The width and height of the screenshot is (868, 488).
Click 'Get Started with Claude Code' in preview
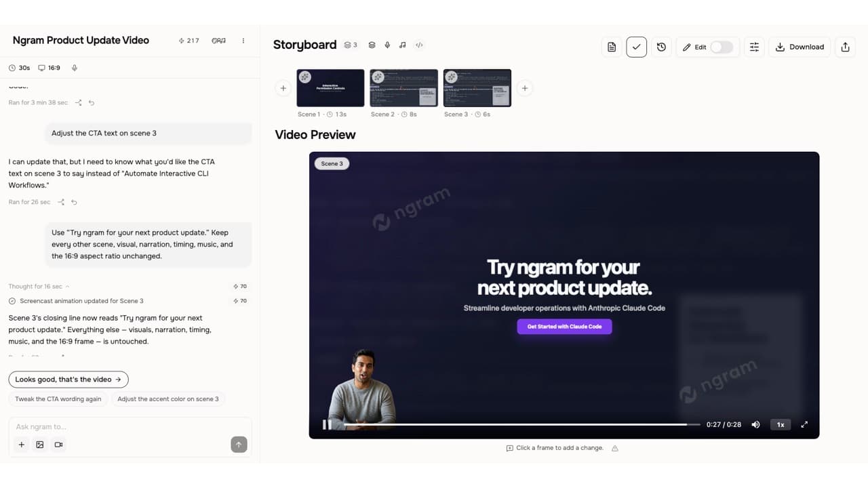[564, 327]
